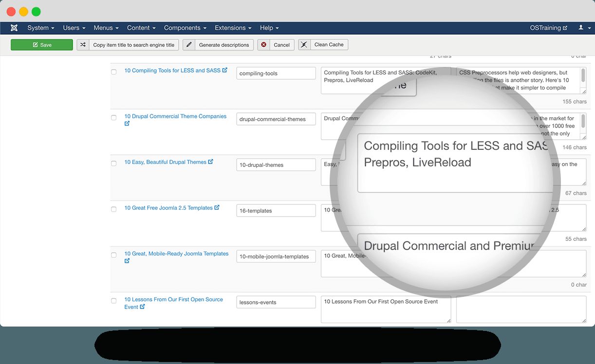Click scrollbar in Drupal Commercial description box

pyautogui.click(x=583, y=122)
